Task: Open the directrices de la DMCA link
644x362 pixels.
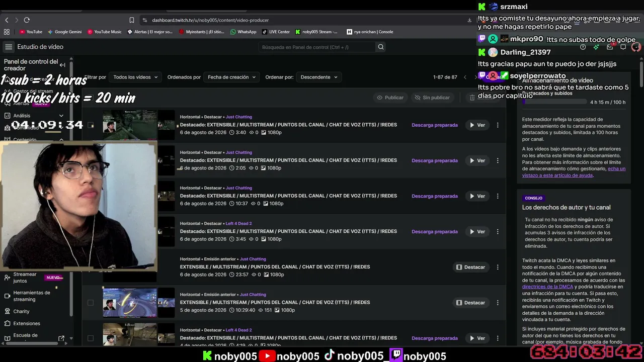Action: pyautogui.click(x=547, y=287)
